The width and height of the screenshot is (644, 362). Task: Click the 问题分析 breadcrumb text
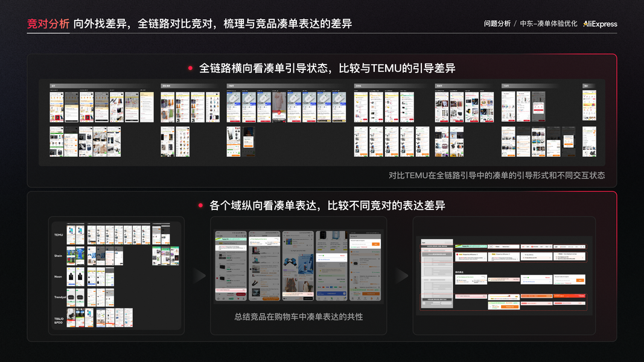pos(497,24)
